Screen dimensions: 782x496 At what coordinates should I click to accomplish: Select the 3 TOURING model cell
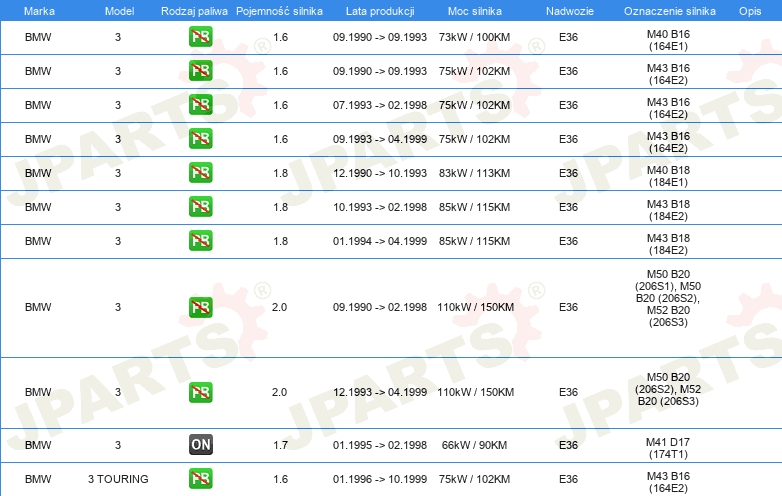point(117,479)
